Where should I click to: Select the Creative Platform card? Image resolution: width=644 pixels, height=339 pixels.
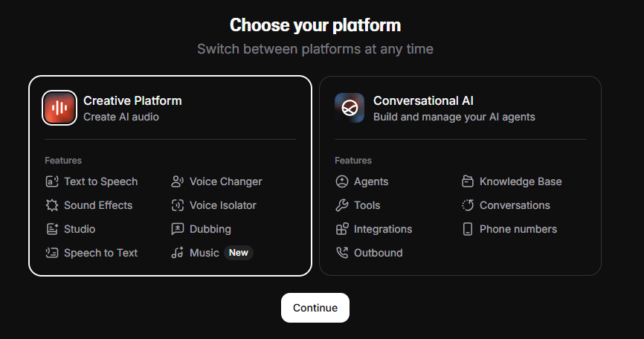170,175
